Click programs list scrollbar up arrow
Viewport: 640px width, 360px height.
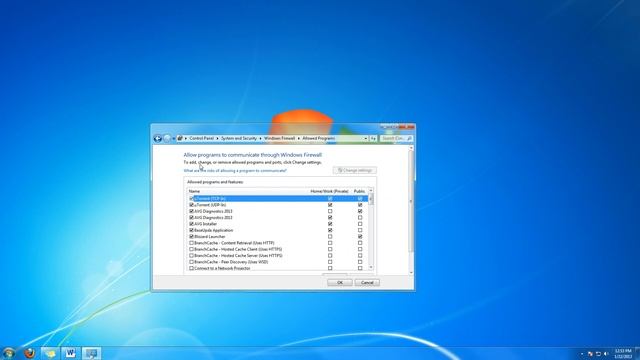coord(371,191)
